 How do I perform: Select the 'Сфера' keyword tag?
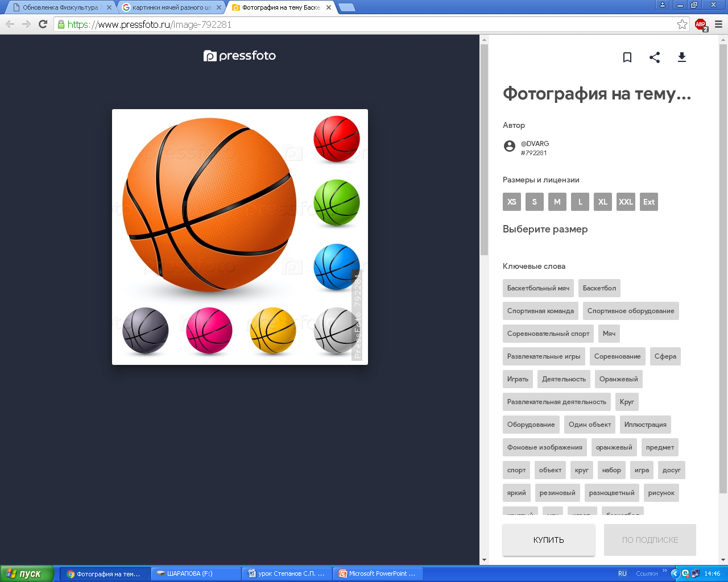(665, 356)
